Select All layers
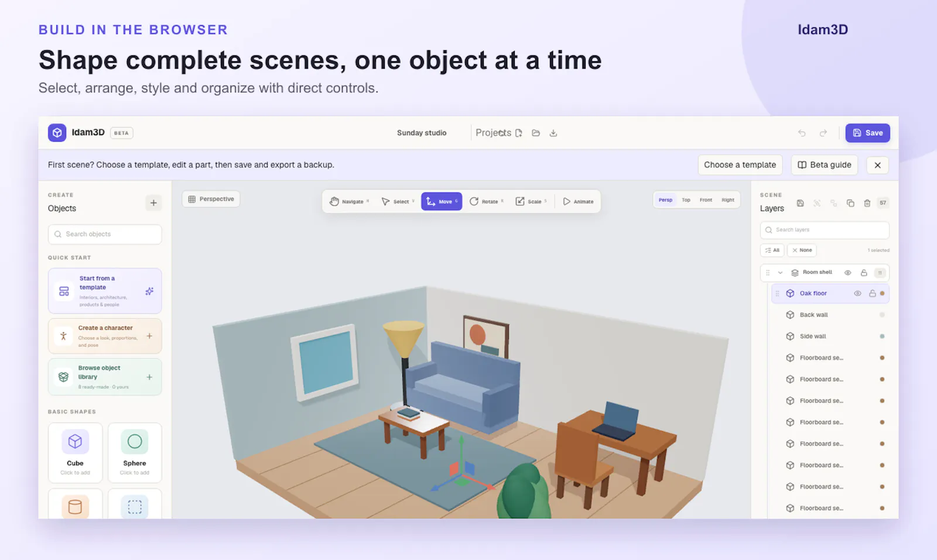This screenshot has width=937, height=560. 772,250
